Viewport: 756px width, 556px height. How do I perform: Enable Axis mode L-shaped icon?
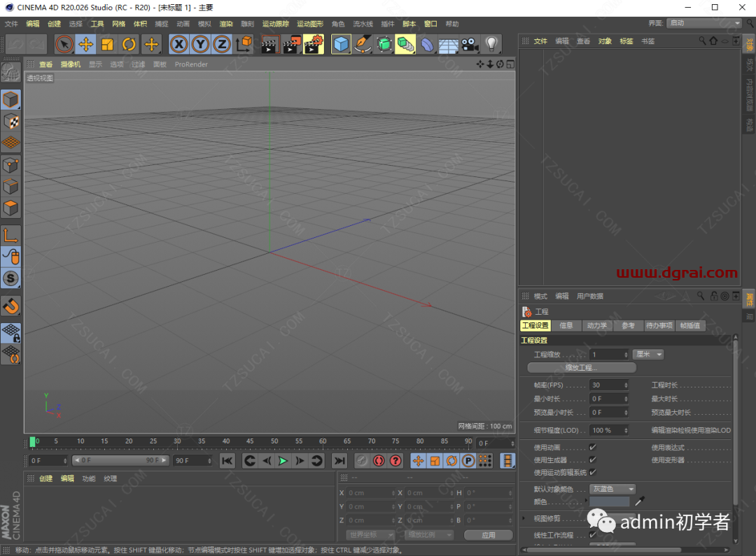11,235
